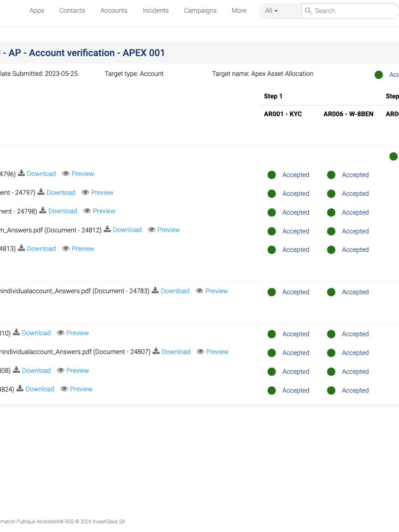Open the All search filter dropdown
399x532 pixels.
pos(271,11)
